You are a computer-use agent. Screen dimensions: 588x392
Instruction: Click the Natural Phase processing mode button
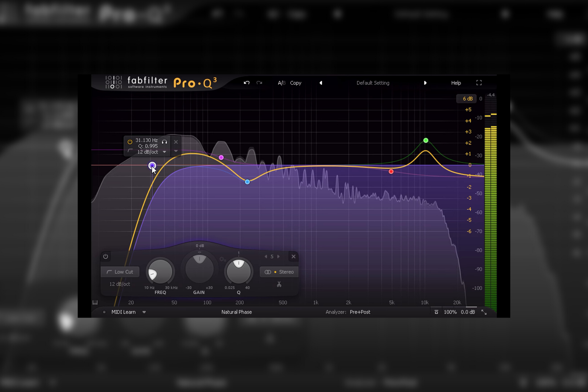click(236, 312)
